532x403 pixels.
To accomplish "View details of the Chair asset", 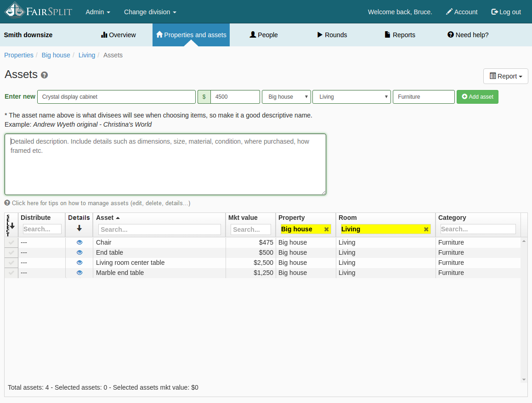I will [x=79, y=242].
